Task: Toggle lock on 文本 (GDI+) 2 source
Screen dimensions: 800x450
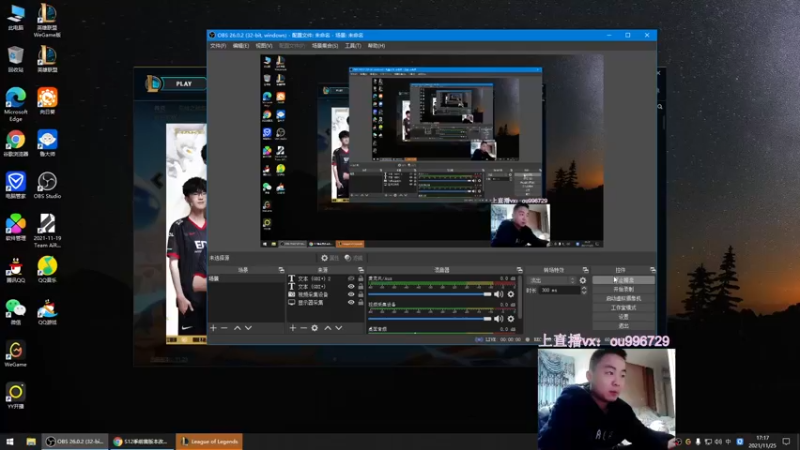Action: point(361,279)
